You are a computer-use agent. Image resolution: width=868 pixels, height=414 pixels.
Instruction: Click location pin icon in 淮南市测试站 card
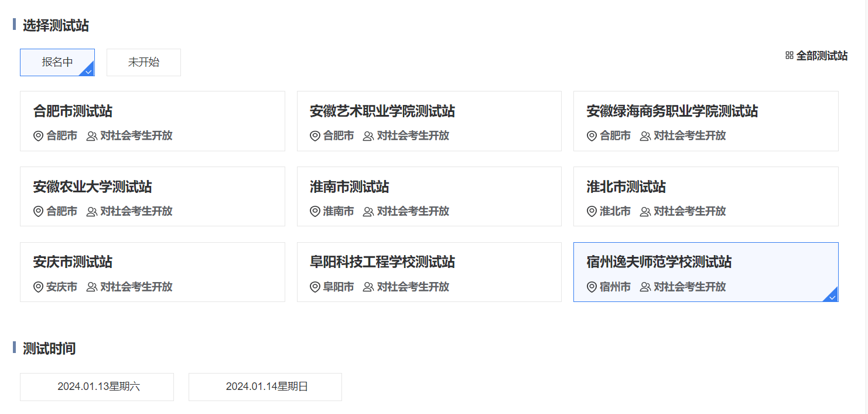pyautogui.click(x=315, y=212)
